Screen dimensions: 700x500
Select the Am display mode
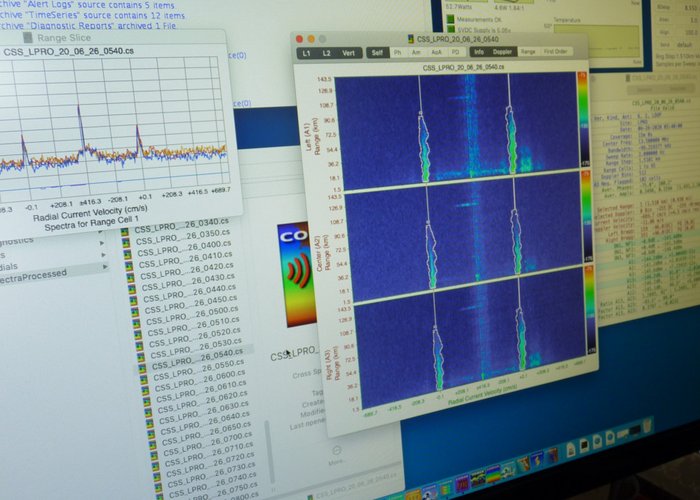[416, 52]
